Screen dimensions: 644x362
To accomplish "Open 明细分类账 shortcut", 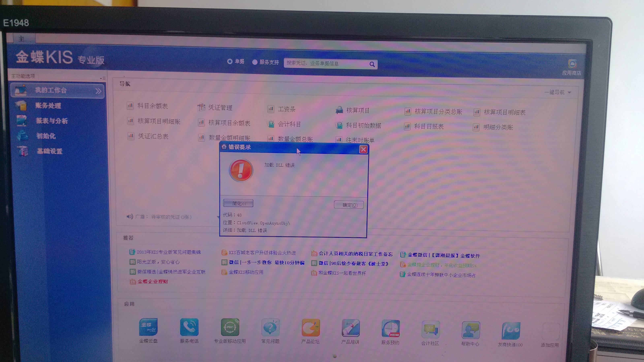I will coord(493,127).
